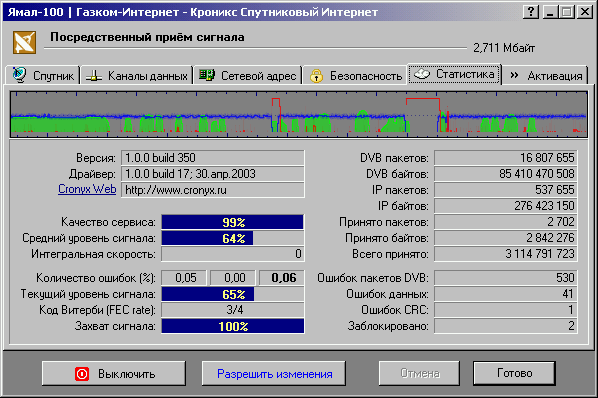
Task: Click the padlock icon on Безопасность tab
Action: pyautogui.click(x=316, y=75)
